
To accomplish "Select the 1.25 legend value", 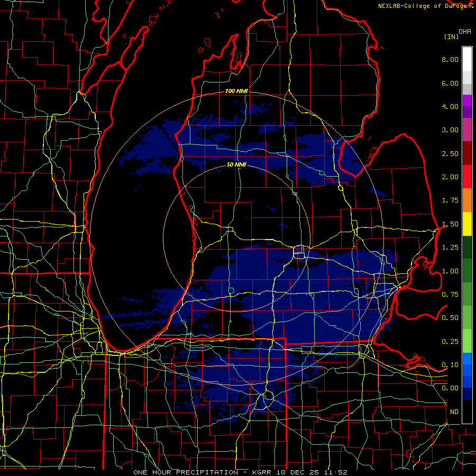I will [450, 248].
